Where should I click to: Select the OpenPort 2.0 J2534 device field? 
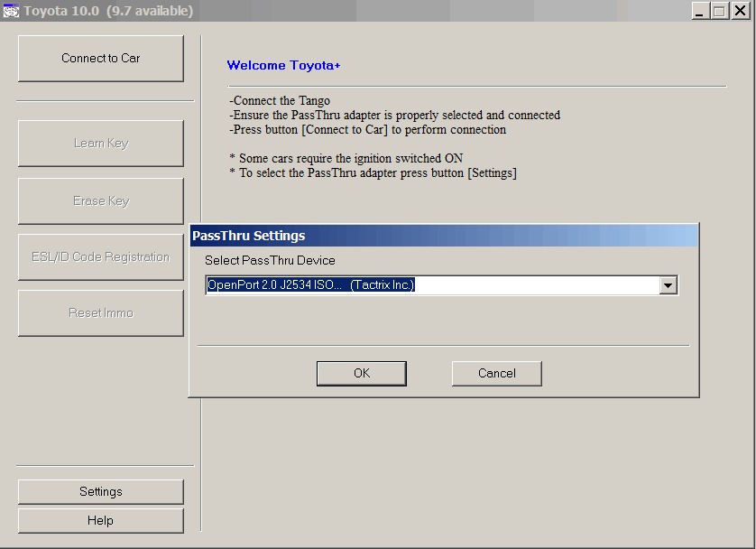[431, 285]
